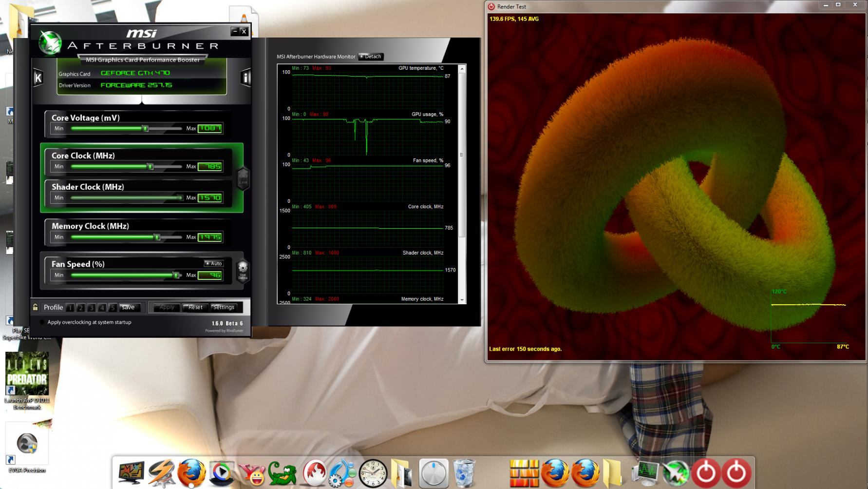This screenshot has height=489, width=868.
Task: Click the Fan Speed value field 96
Action: coord(210,275)
